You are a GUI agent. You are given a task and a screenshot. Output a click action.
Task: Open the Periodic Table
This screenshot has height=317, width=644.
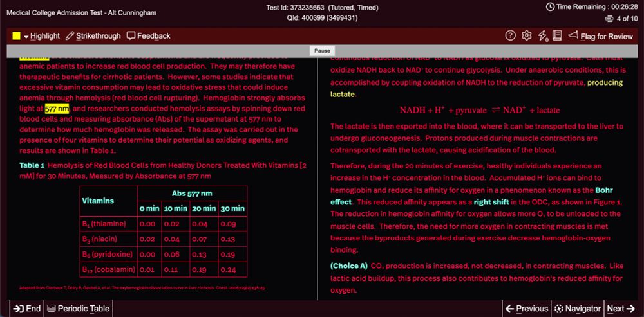click(78, 309)
